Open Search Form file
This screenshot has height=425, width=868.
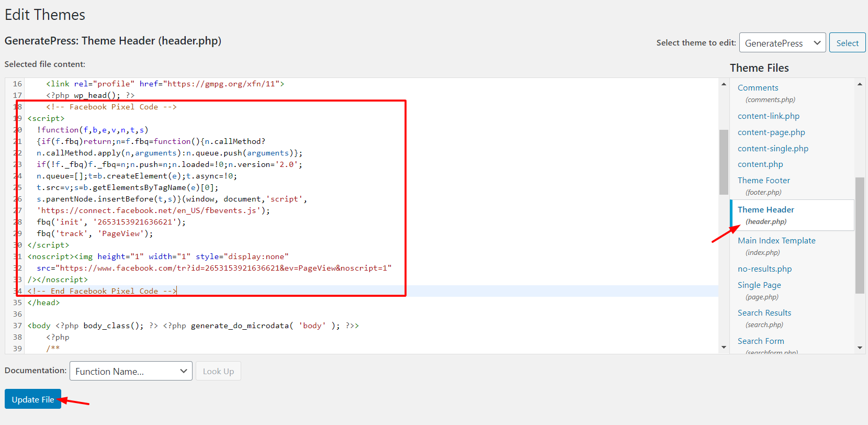click(761, 341)
